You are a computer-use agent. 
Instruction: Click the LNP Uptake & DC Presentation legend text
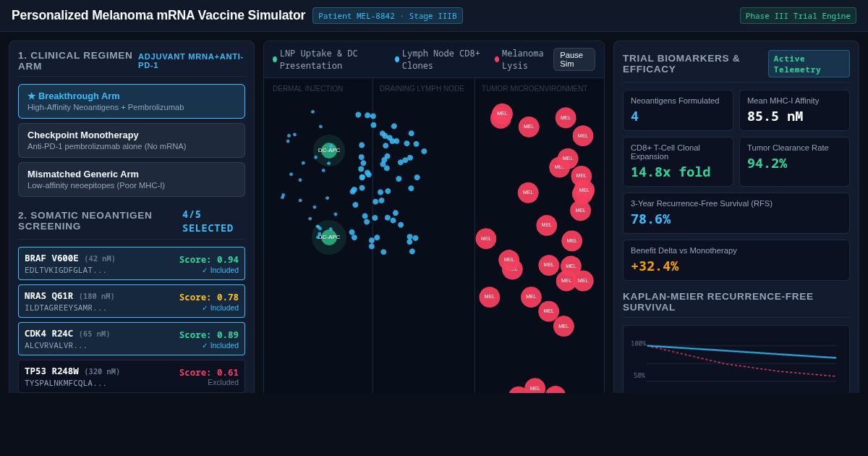[319, 59]
